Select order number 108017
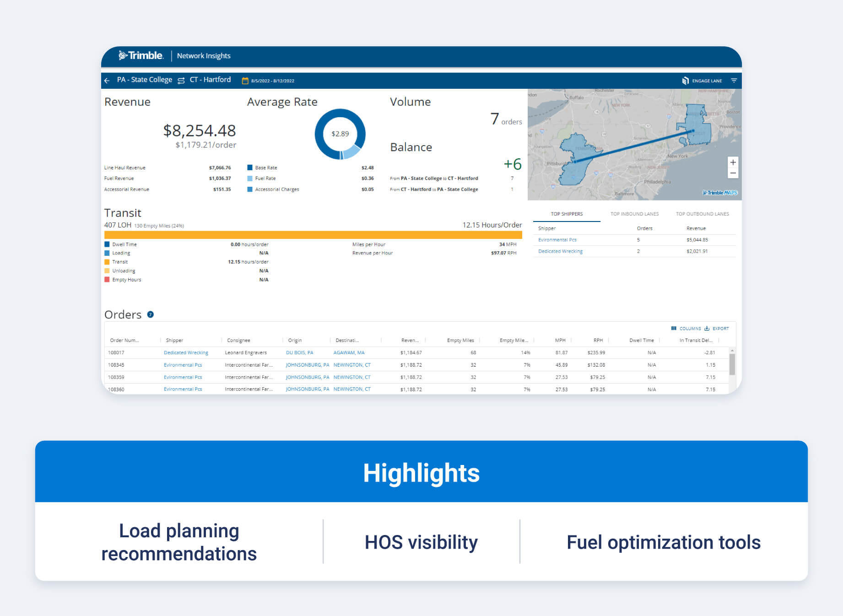The width and height of the screenshot is (843, 616). (x=116, y=353)
